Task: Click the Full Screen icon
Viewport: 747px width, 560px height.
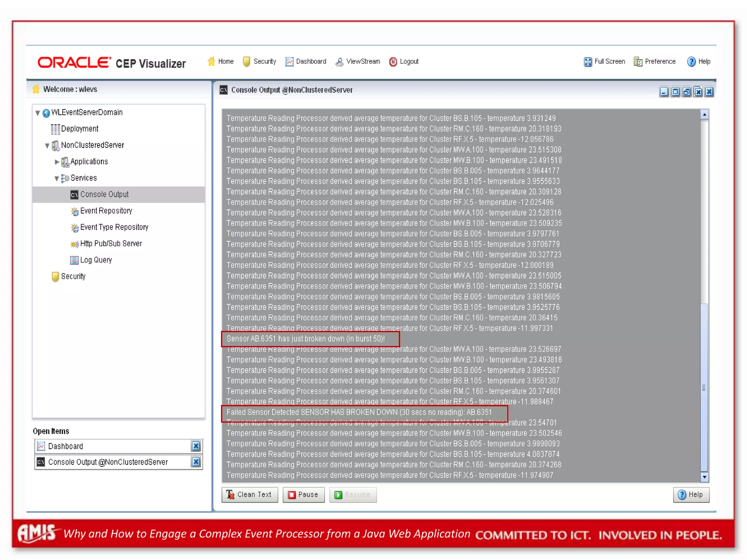Action: [588, 62]
